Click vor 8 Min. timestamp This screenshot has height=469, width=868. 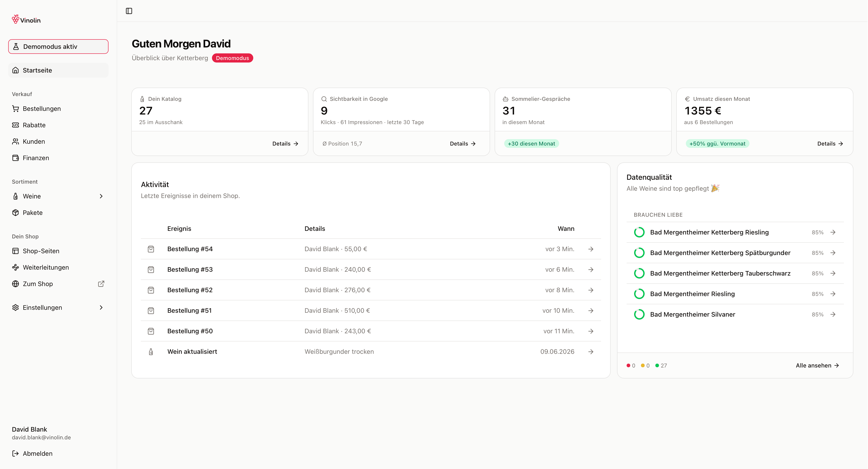point(560,290)
